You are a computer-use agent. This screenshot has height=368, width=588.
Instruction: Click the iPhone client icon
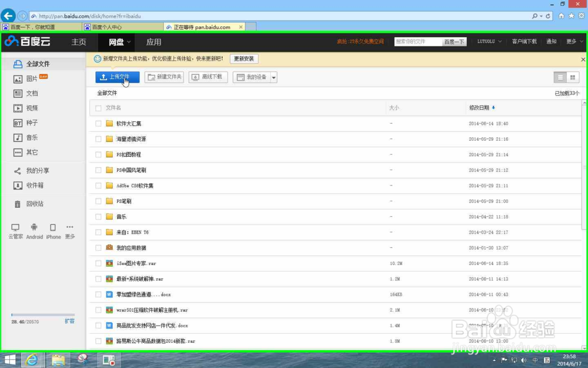pos(53,227)
